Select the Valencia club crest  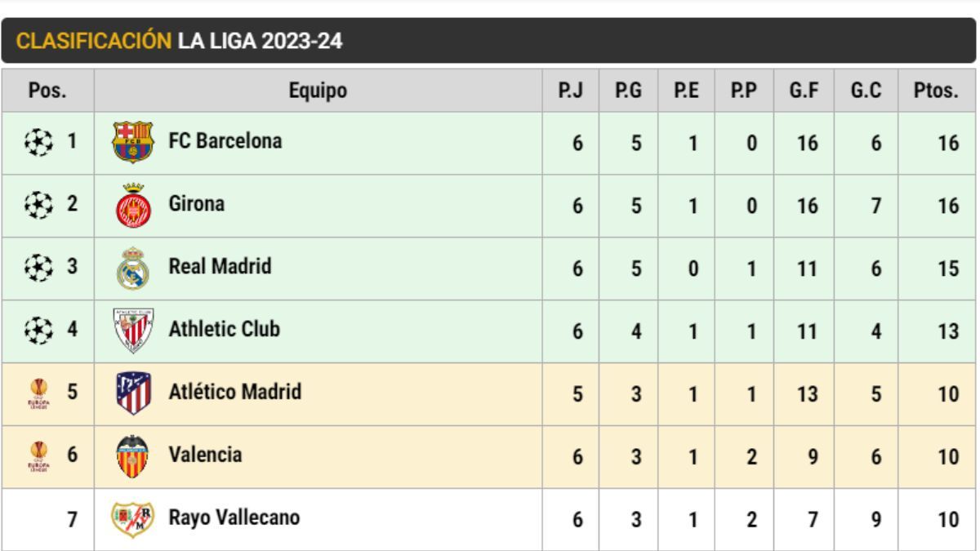click(132, 456)
